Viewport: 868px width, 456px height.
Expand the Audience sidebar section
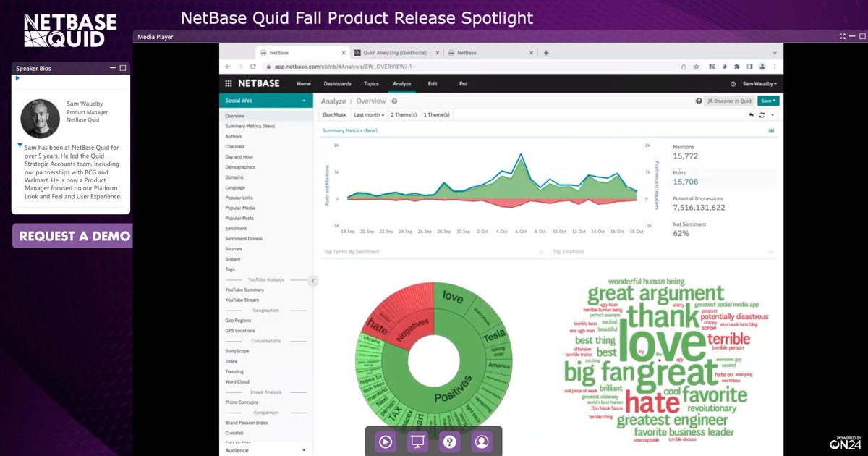click(x=304, y=450)
